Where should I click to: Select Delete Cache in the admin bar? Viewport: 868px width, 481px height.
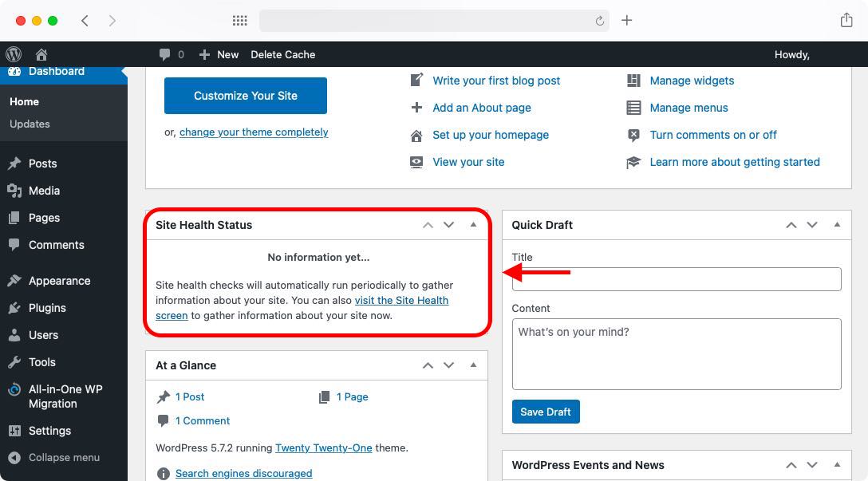pyautogui.click(x=282, y=54)
